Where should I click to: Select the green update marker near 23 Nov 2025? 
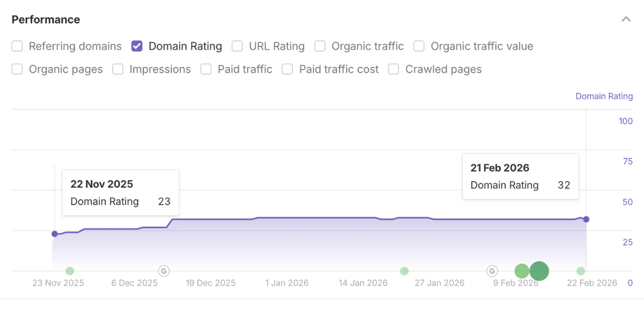pos(69,270)
